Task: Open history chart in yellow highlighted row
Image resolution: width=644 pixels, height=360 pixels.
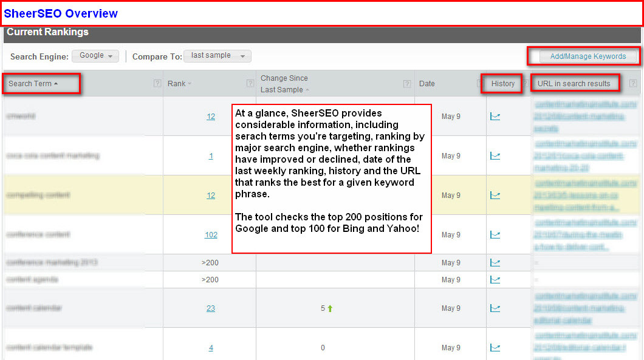Action: tap(495, 195)
